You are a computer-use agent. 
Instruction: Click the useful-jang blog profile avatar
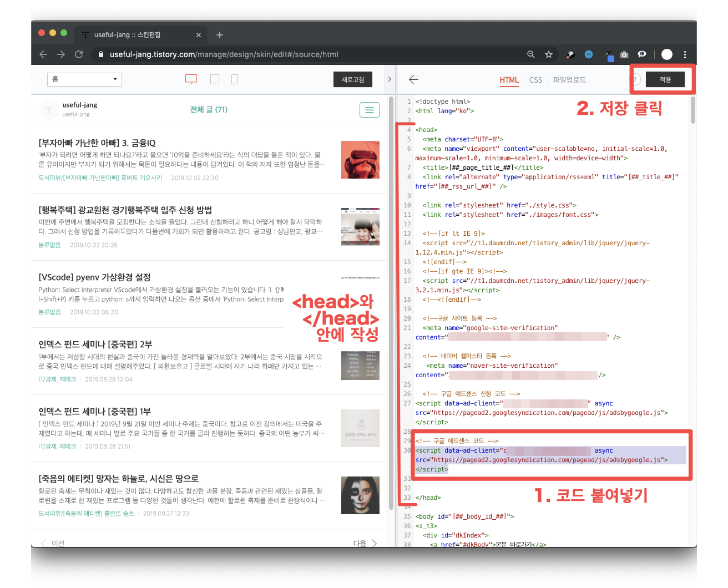[x=48, y=109]
